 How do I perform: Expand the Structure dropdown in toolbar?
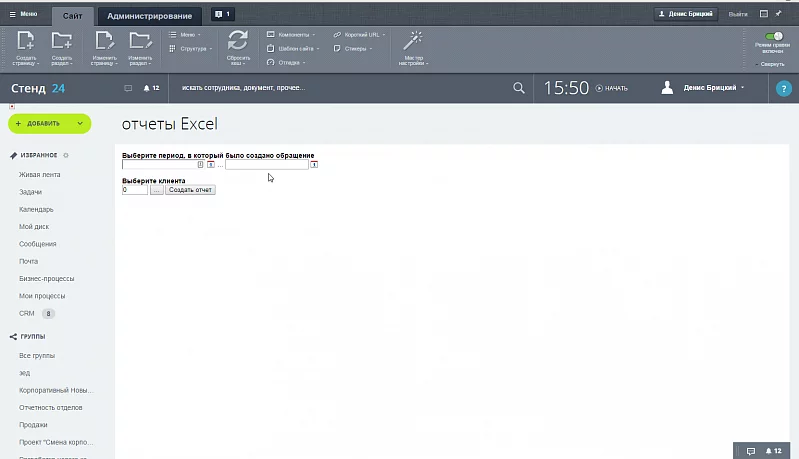click(192, 48)
